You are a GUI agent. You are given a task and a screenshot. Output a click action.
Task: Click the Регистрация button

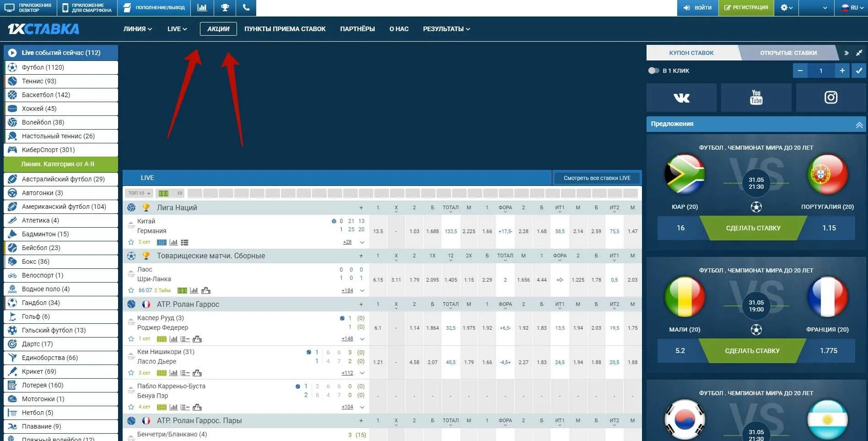pos(746,8)
